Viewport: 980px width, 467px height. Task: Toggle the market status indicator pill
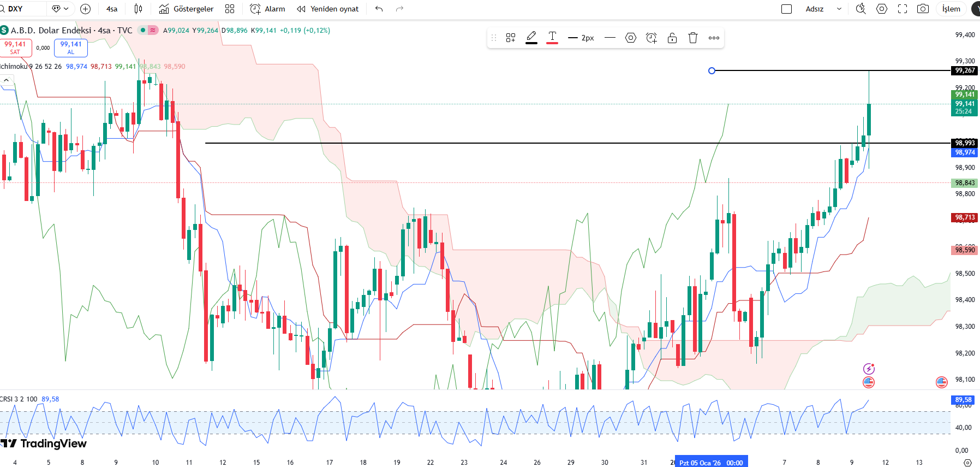[x=148, y=31]
